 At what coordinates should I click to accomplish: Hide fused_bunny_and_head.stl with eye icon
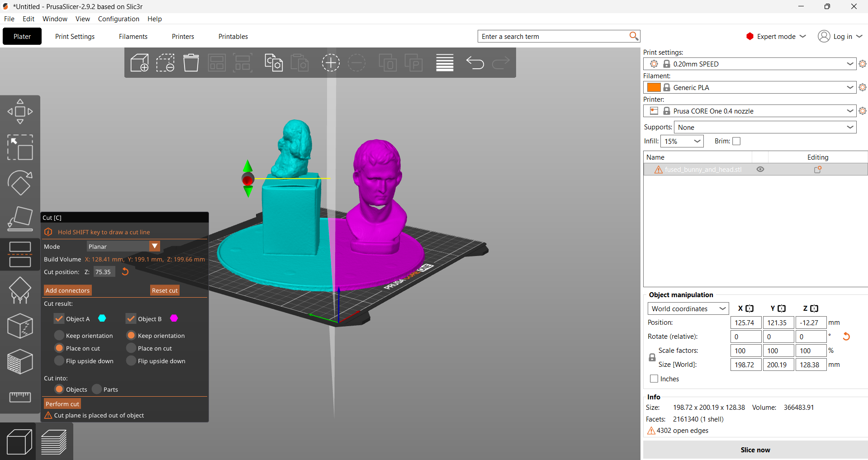[x=760, y=170]
